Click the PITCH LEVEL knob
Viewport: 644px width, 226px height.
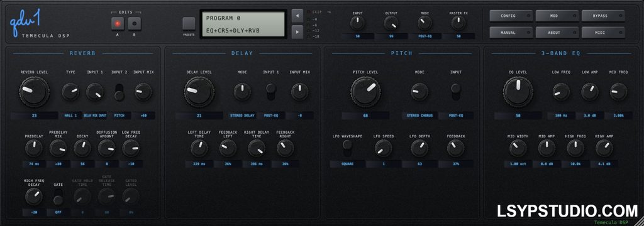pos(365,92)
